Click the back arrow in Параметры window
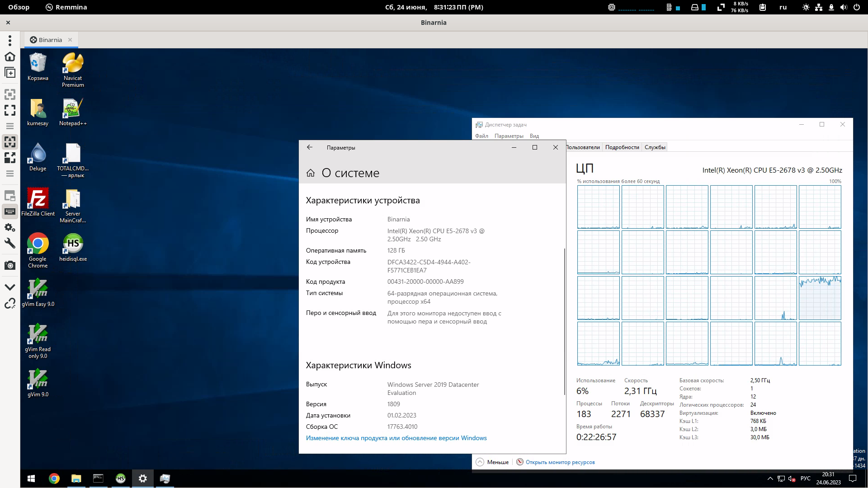868x488 pixels. coord(310,147)
